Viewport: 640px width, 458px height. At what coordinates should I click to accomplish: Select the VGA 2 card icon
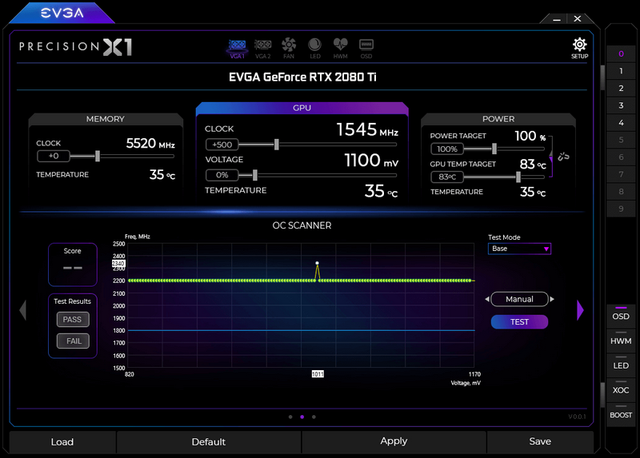click(x=263, y=48)
